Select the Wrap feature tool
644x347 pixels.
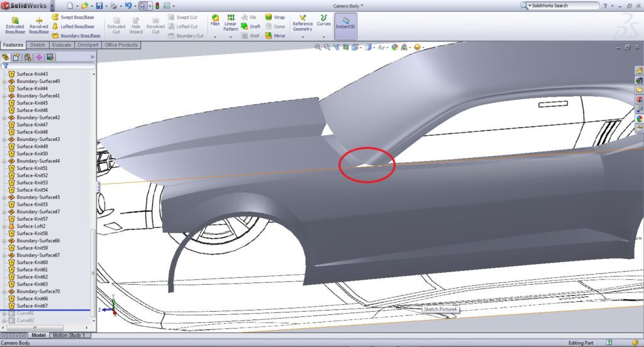[275, 17]
